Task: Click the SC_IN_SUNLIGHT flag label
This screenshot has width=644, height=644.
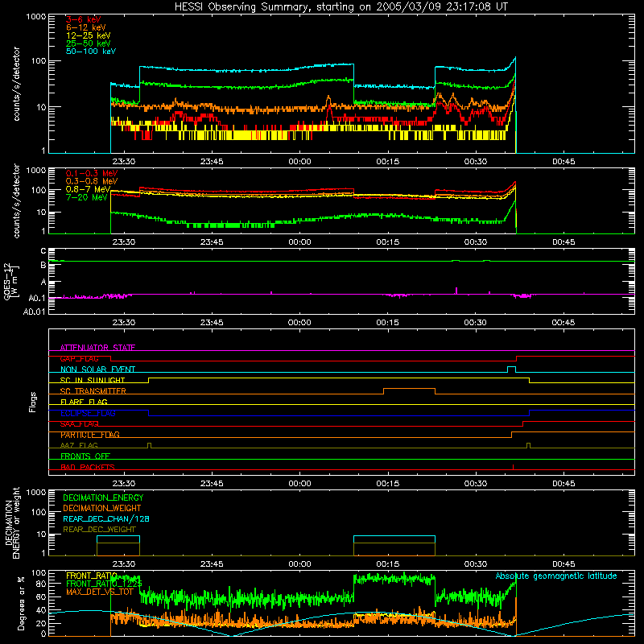Action: [93, 380]
